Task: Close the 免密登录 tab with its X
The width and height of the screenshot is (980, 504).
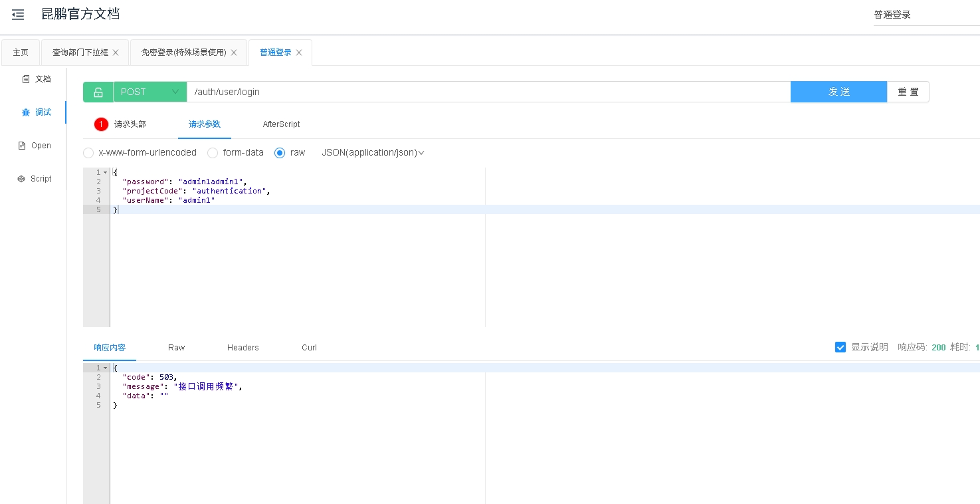Action: point(234,53)
